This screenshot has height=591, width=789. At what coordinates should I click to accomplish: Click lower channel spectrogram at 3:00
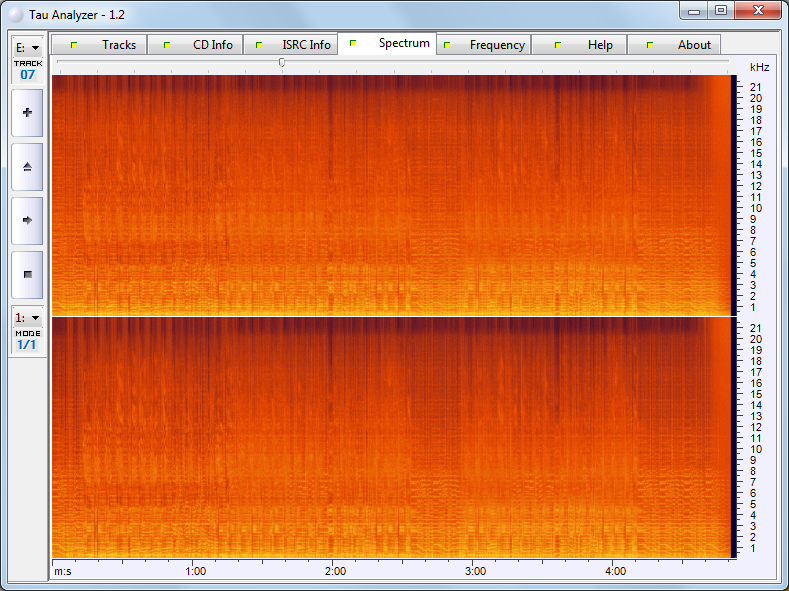476,438
